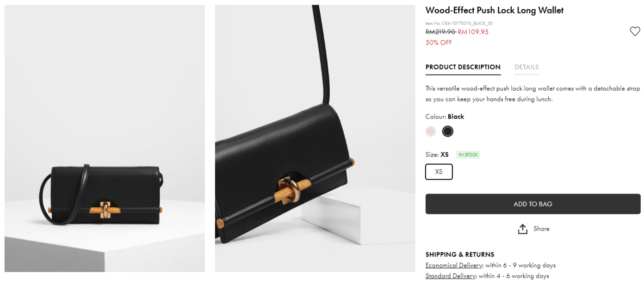The height and width of the screenshot is (281, 644).
Task: Click the 50% OFF label
Action: (x=439, y=43)
